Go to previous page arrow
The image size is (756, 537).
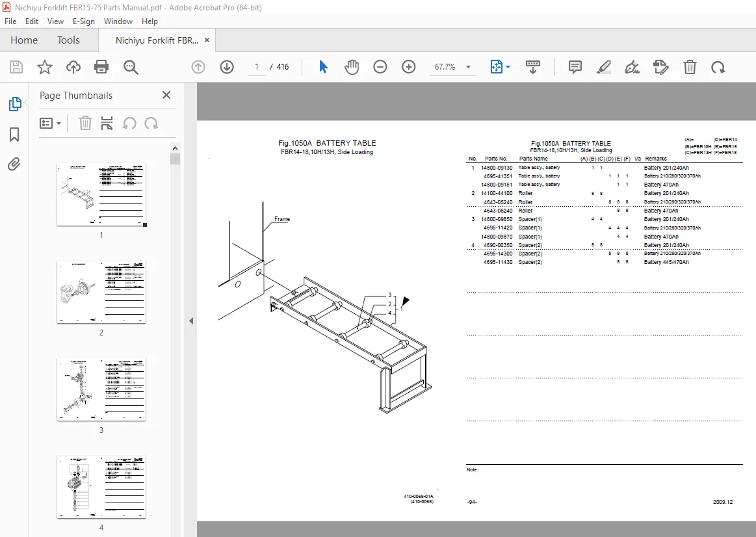(198, 67)
